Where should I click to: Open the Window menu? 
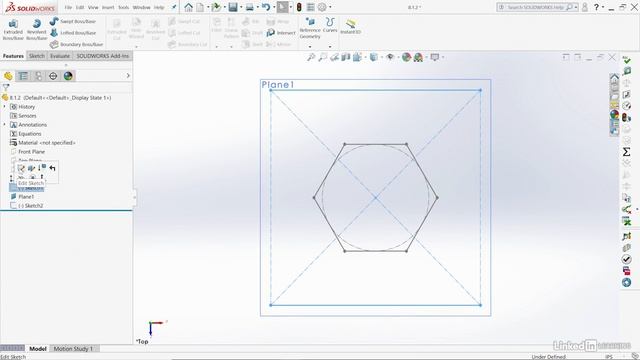coord(142,7)
